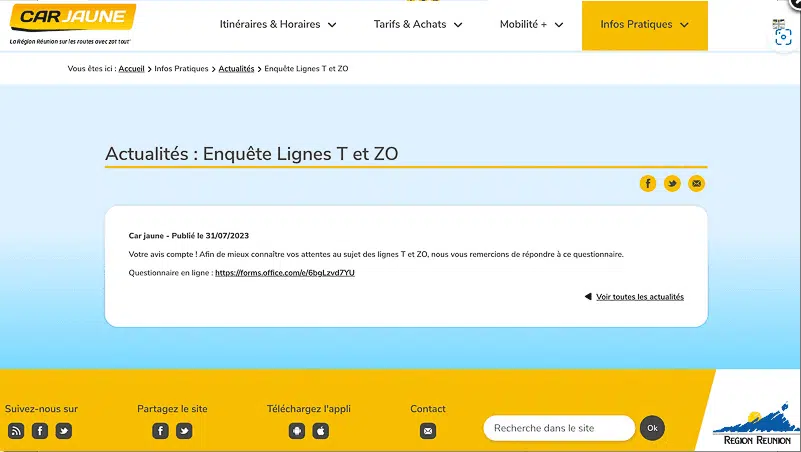Open Facebook page under Suivez-nous sur
The image size is (801, 452).
[40, 431]
